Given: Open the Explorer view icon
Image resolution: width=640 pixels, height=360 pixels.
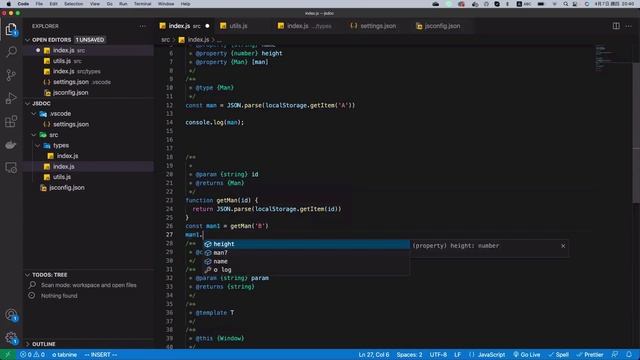Looking at the screenshot, I should [x=11, y=29].
